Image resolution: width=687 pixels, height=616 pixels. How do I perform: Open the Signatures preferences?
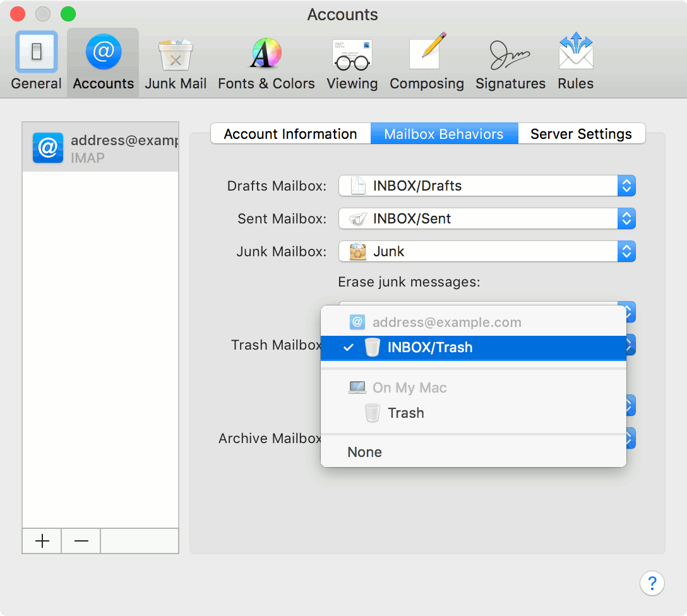[x=510, y=61]
